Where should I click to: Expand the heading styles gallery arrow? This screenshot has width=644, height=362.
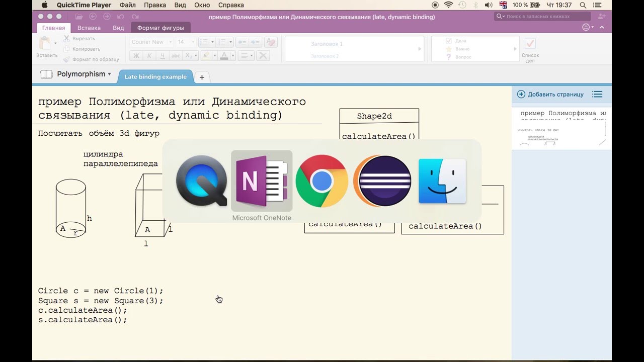pyautogui.click(x=420, y=49)
